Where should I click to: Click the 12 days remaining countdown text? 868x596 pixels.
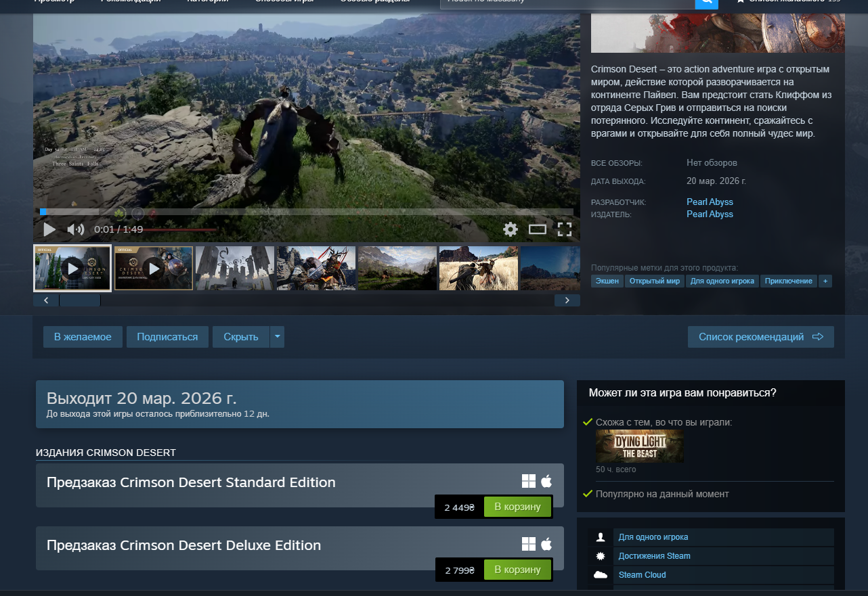pyautogui.click(x=158, y=413)
